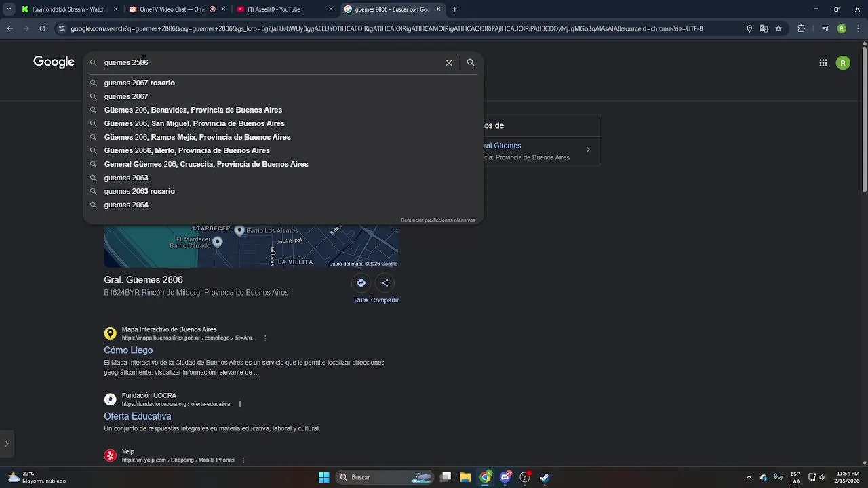Click Gral. Güemes 2806 address heading
The width and height of the screenshot is (868, 488).
[143, 280]
